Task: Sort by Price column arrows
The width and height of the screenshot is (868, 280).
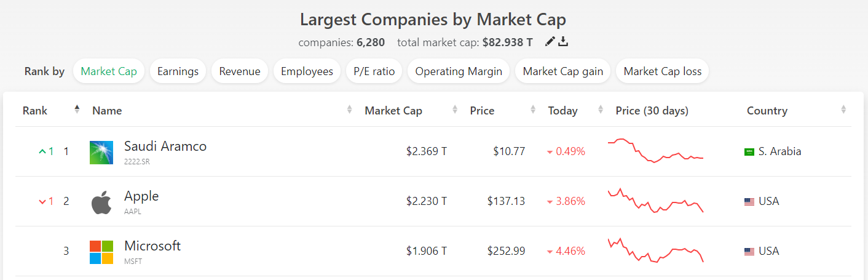Action: click(533, 110)
